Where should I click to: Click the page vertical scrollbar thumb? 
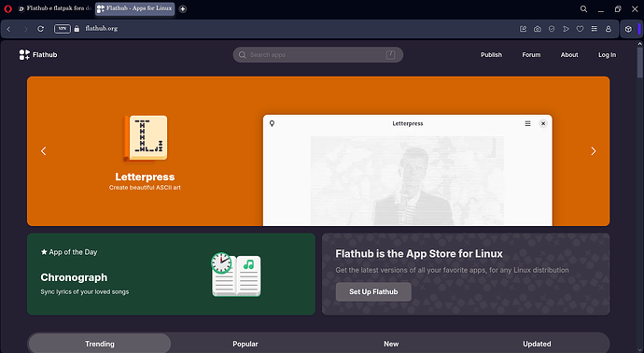640,62
